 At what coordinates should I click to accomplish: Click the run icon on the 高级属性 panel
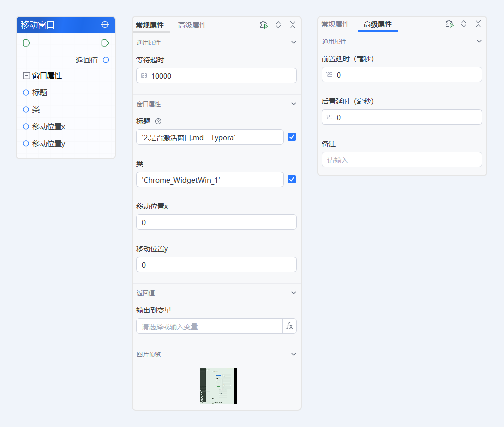point(449,23)
